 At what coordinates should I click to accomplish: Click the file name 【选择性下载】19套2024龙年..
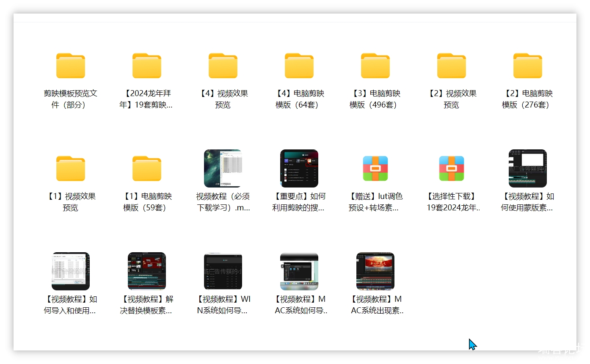453,202
